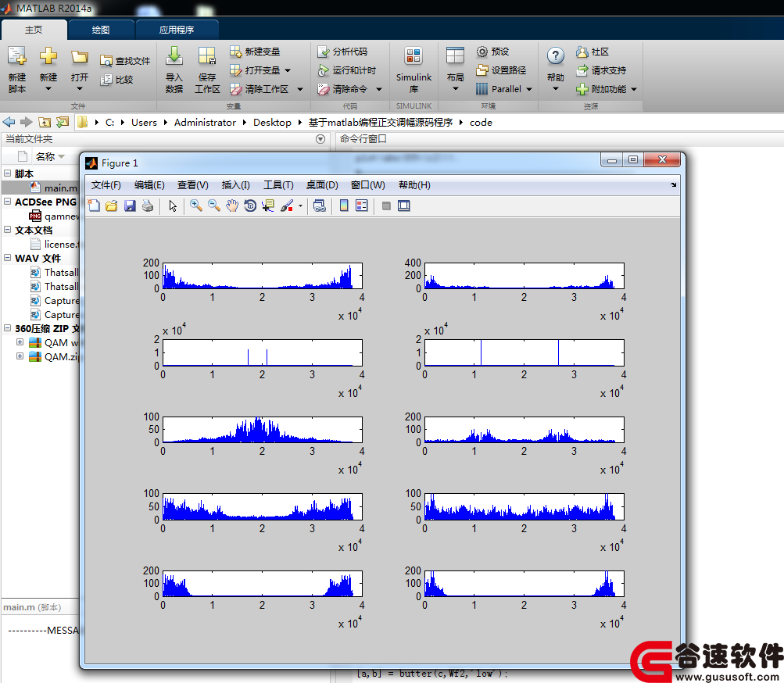Switch to the 应用程序 (Apps) tab

point(177,30)
